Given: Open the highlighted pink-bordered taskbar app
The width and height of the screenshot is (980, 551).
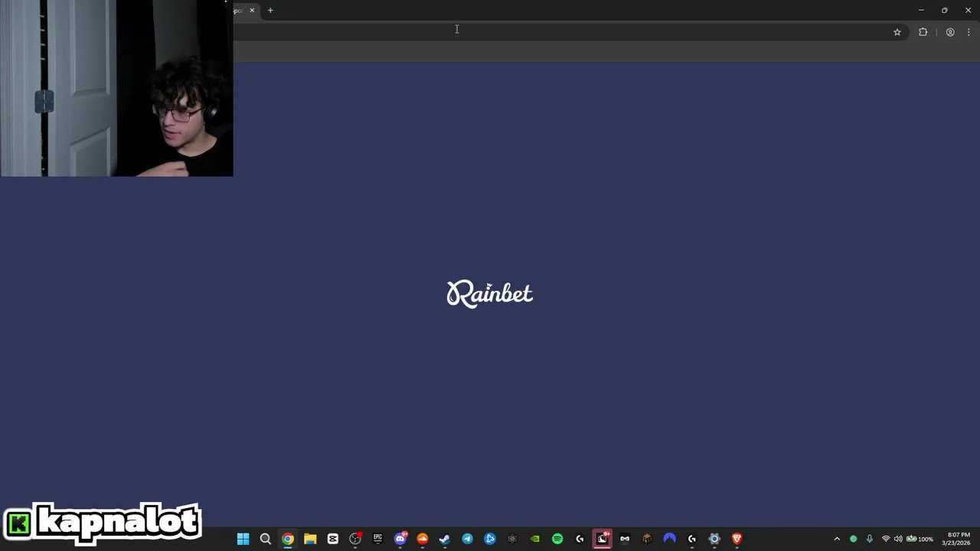Looking at the screenshot, I should (603, 539).
